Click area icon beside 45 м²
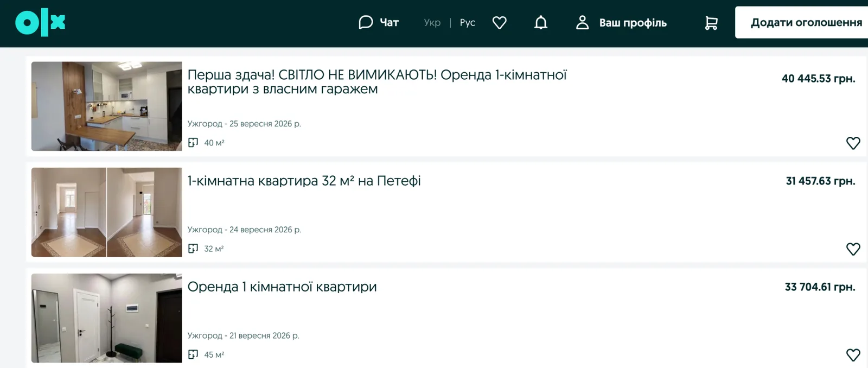868x368 pixels. pyautogui.click(x=193, y=354)
